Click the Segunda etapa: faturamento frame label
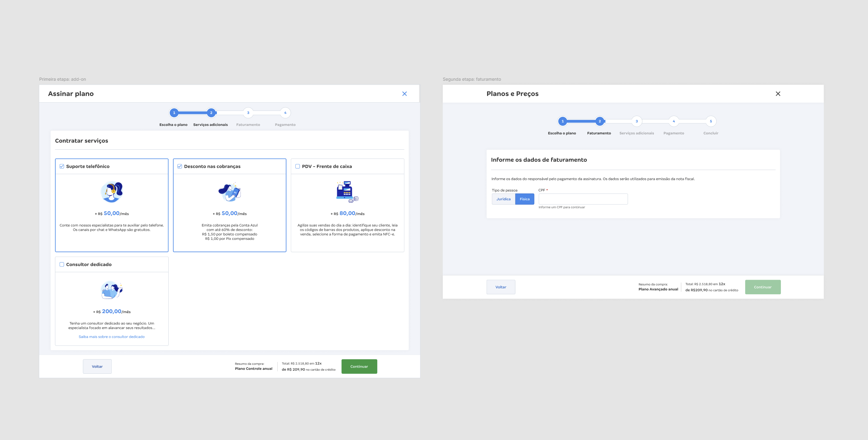The height and width of the screenshot is (440, 868). click(472, 79)
